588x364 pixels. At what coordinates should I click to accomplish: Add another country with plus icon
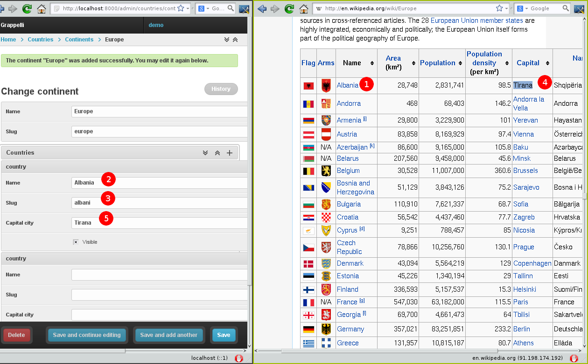coord(229,152)
